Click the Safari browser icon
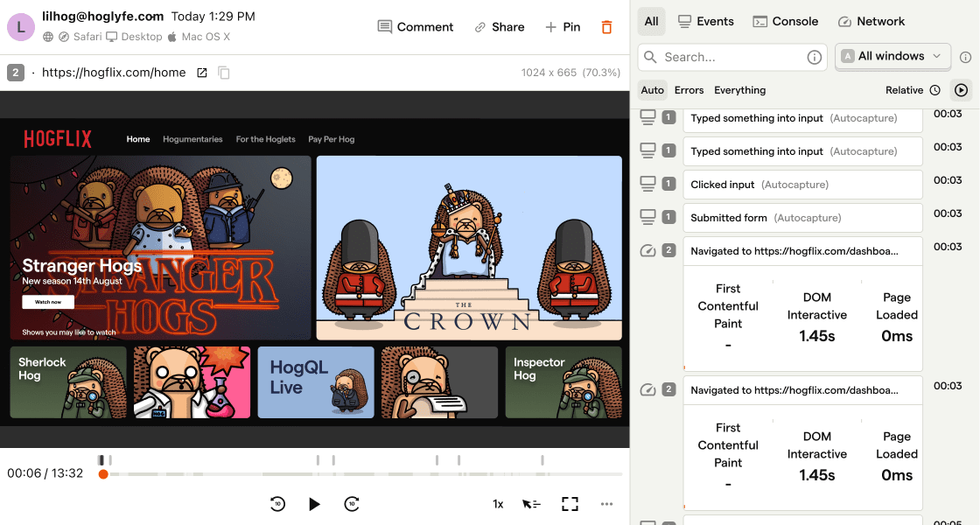This screenshot has width=980, height=525. coord(64,37)
